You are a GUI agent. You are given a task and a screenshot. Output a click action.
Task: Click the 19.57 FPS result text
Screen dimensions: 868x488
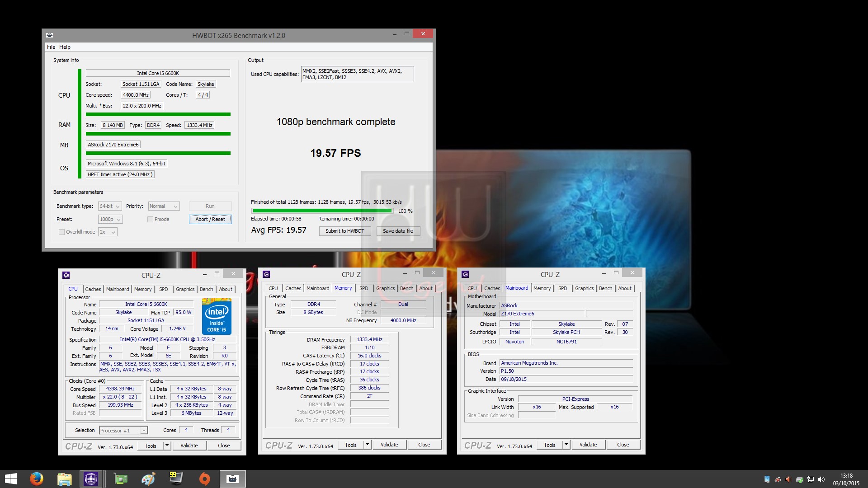(x=335, y=153)
